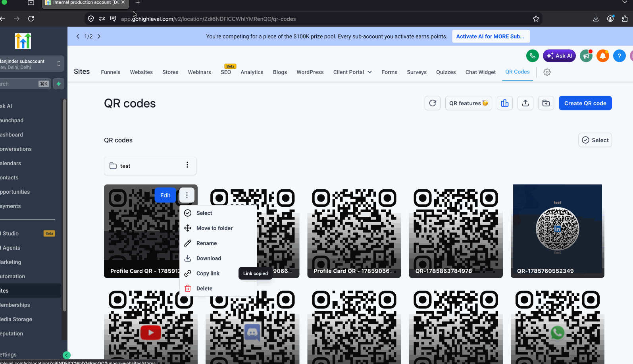Toggle the three-dot menu on the Profile Card QR

click(187, 195)
